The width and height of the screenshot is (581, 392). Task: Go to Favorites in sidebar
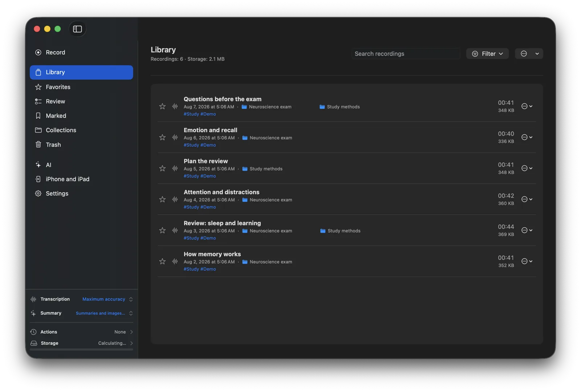[x=81, y=87]
